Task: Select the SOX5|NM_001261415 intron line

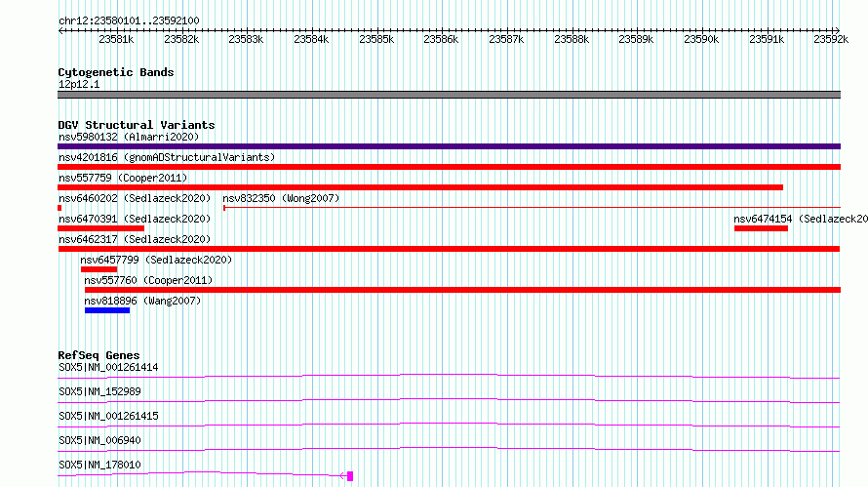Action: [x=449, y=425]
